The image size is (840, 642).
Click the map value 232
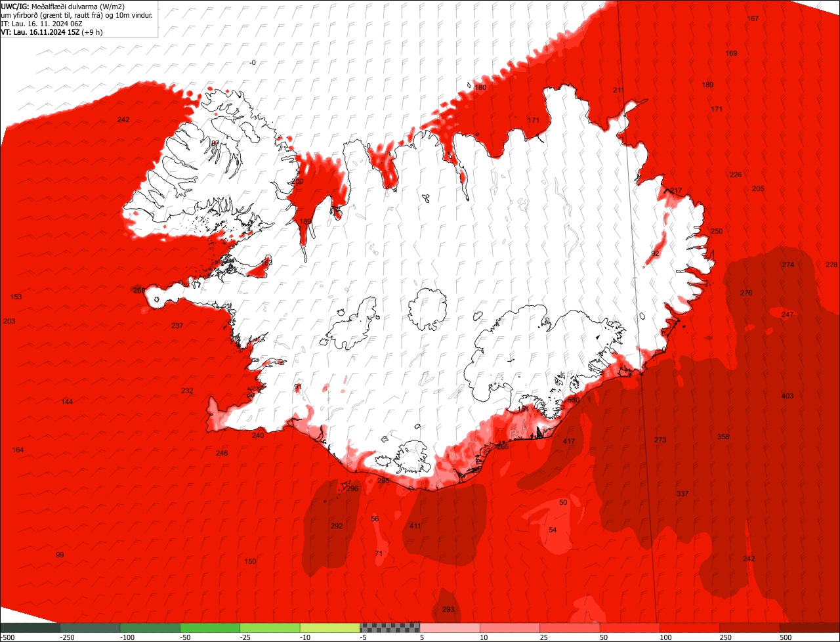pyautogui.click(x=187, y=391)
